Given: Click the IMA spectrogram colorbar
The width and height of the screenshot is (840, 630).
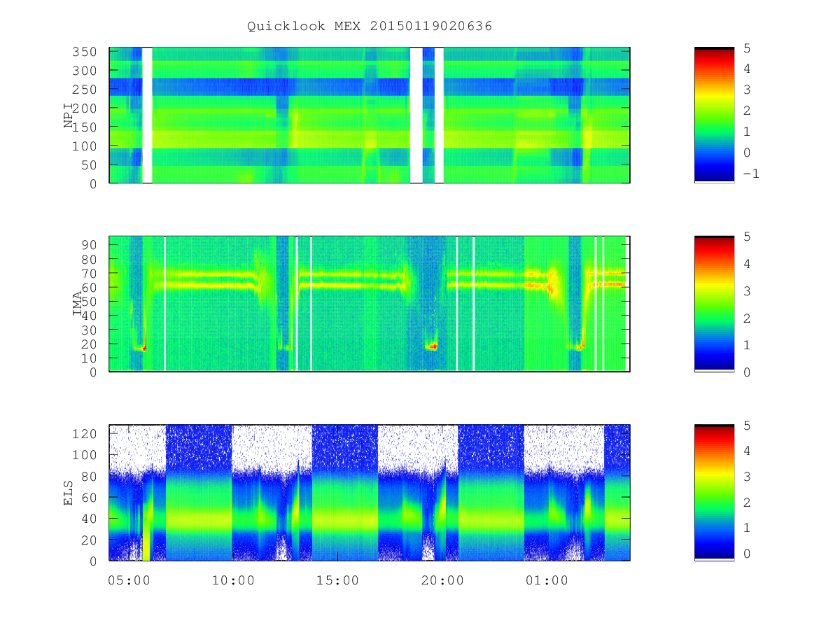Looking at the screenshot, I should [714, 304].
